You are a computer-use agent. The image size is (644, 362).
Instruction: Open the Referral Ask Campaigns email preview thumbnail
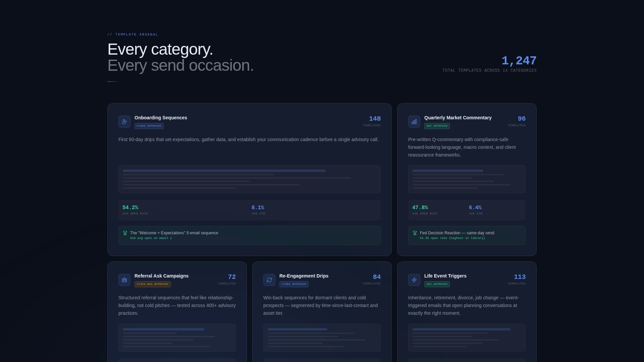[x=177, y=338]
